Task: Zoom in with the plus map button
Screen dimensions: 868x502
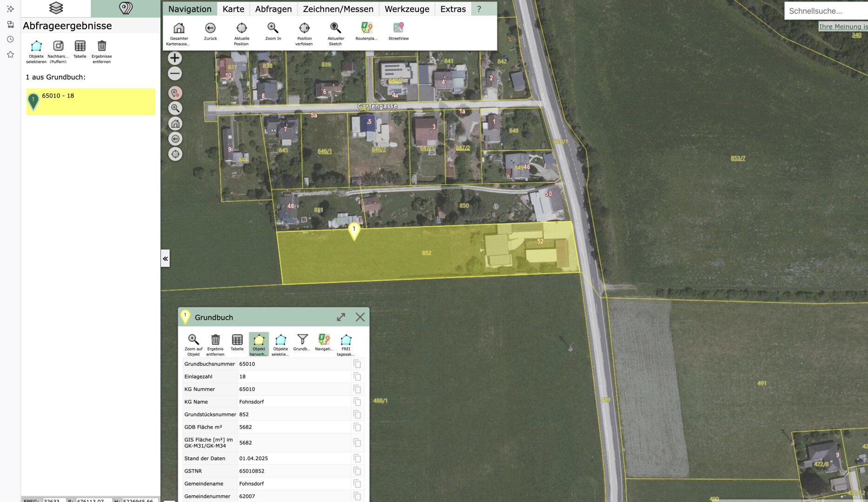Action: click(x=175, y=58)
